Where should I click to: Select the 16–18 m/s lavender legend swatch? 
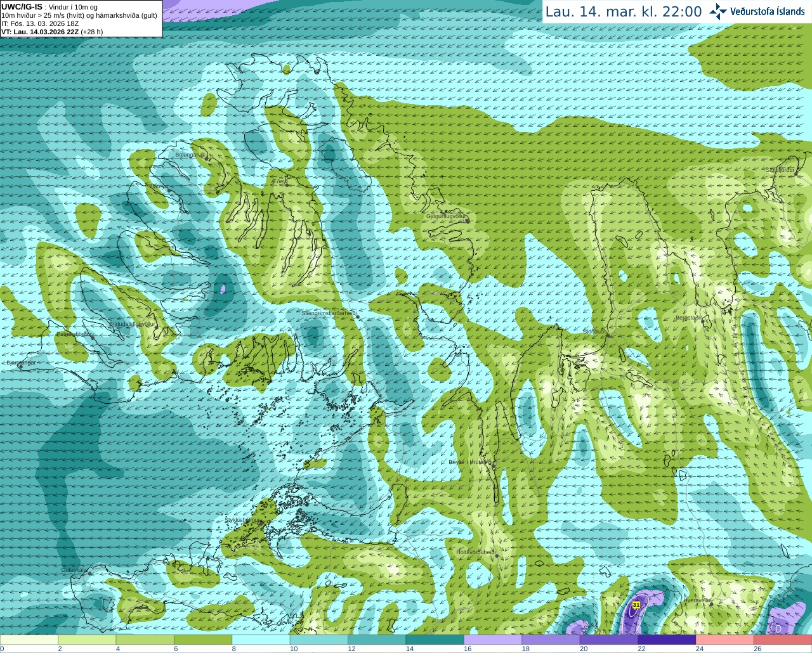click(x=494, y=640)
